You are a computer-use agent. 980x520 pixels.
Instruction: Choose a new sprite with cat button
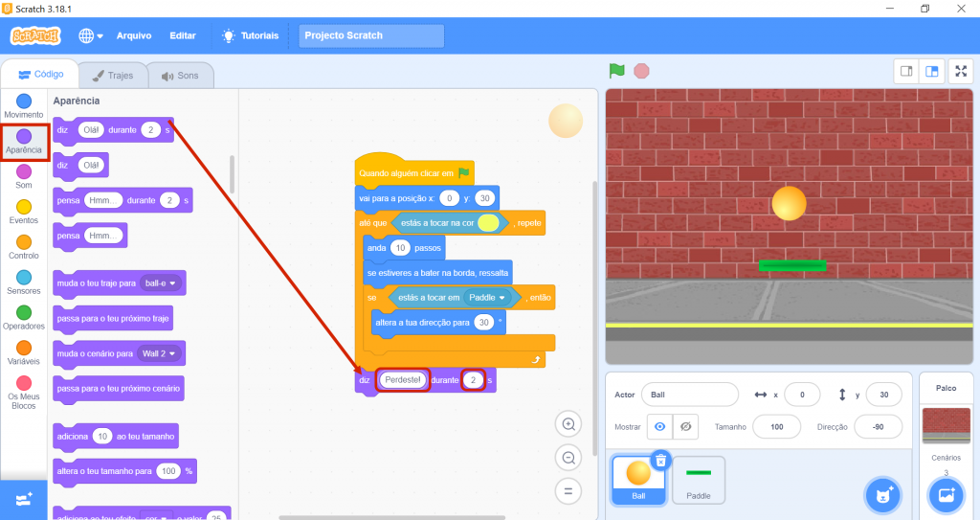[x=883, y=496]
